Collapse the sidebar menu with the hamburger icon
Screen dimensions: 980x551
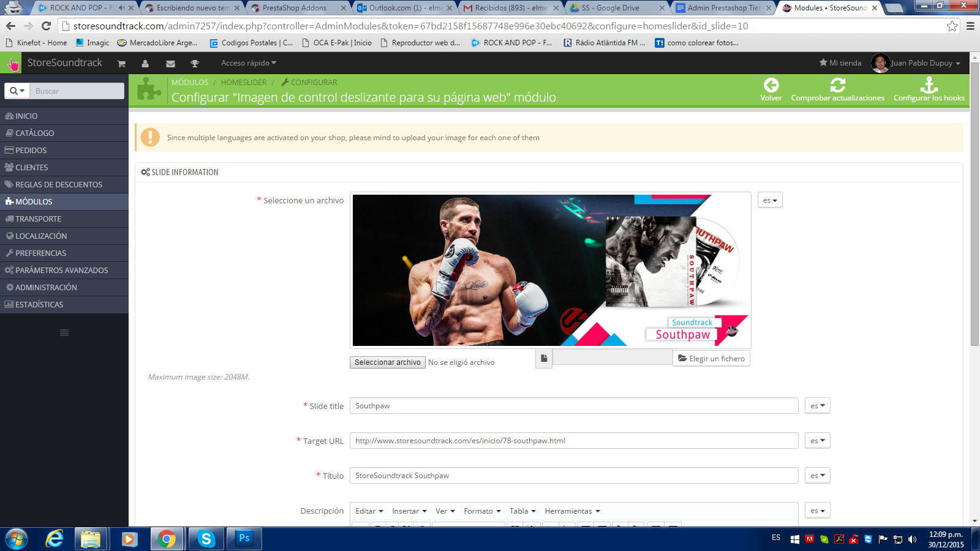(x=64, y=332)
